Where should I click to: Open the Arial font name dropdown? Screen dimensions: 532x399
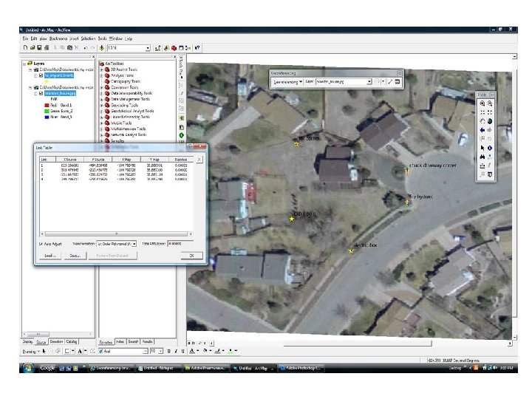(x=146, y=351)
